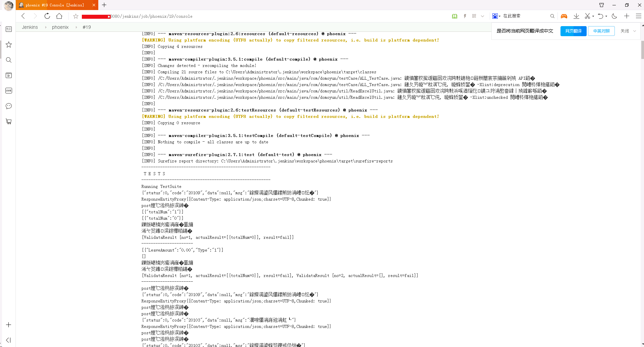Go to browser home page
This screenshot has width=644, height=347.
(x=59, y=16)
